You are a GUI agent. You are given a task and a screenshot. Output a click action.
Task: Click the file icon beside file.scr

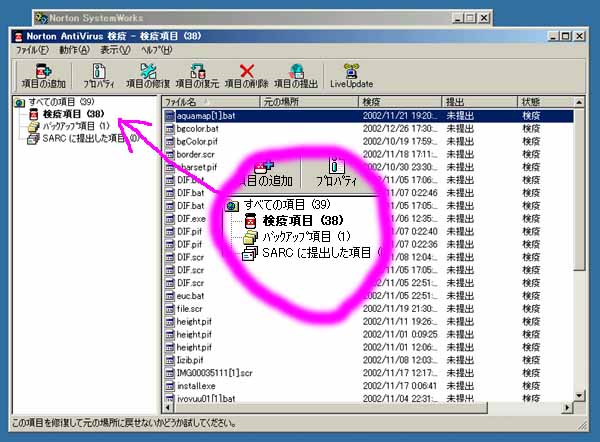[x=170, y=309]
